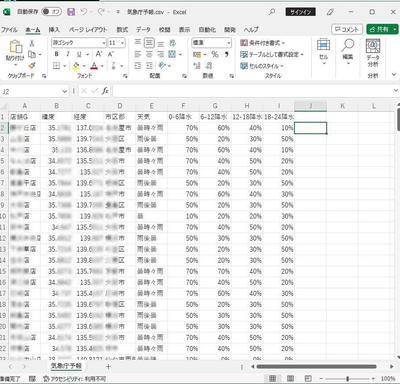Image resolution: width=400 pixels, height=384 pixels.
Task: Add a new sheet with plus button
Action: click(108, 366)
